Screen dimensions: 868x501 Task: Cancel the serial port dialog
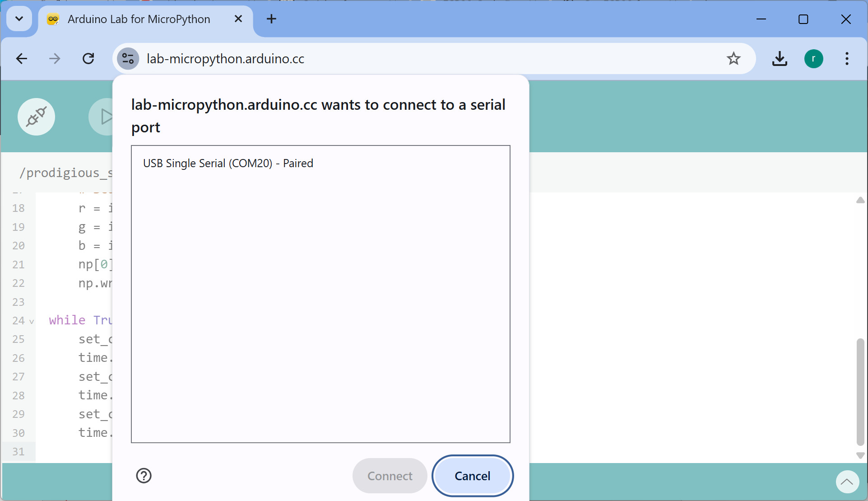click(x=472, y=476)
